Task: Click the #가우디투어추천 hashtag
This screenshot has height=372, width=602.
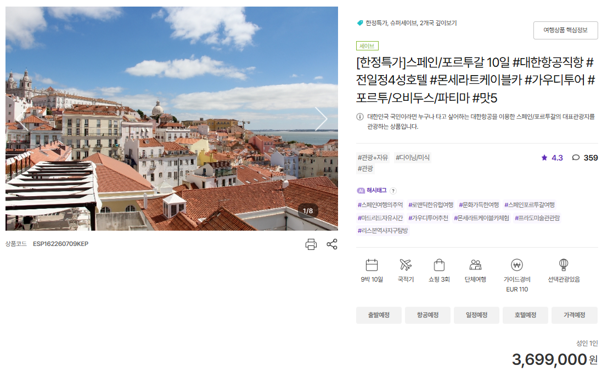Action: [428, 218]
